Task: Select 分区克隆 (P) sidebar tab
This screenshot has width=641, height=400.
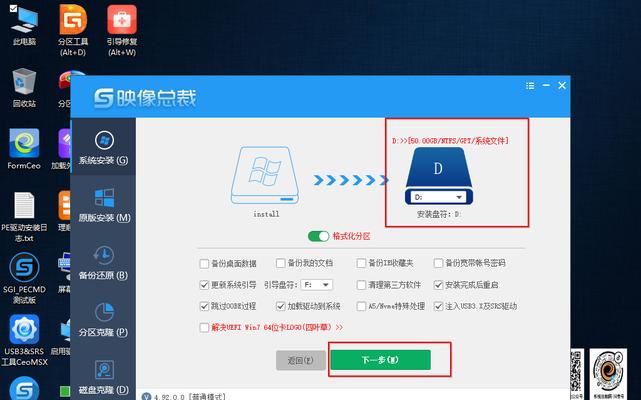Action: (x=103, y=320)
